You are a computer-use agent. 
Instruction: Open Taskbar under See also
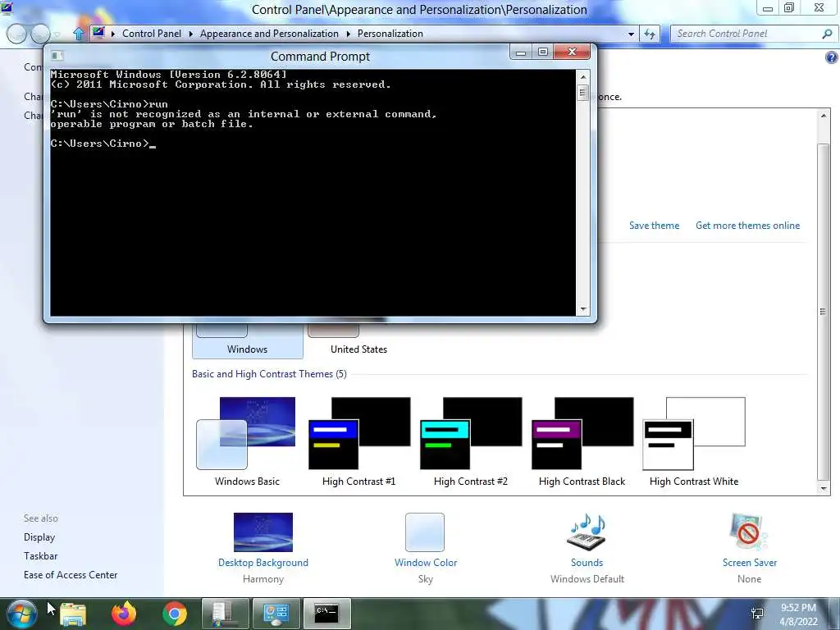pyautogui.click(x=40, y=556)
